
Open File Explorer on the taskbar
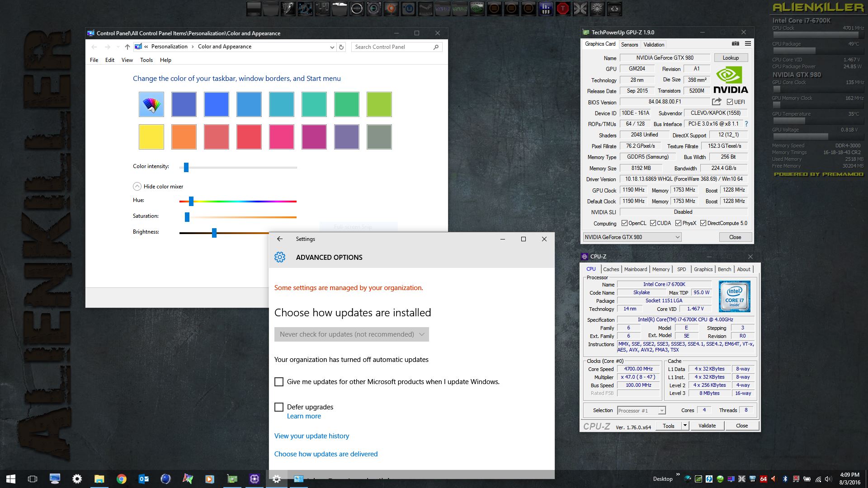point(99,479)
